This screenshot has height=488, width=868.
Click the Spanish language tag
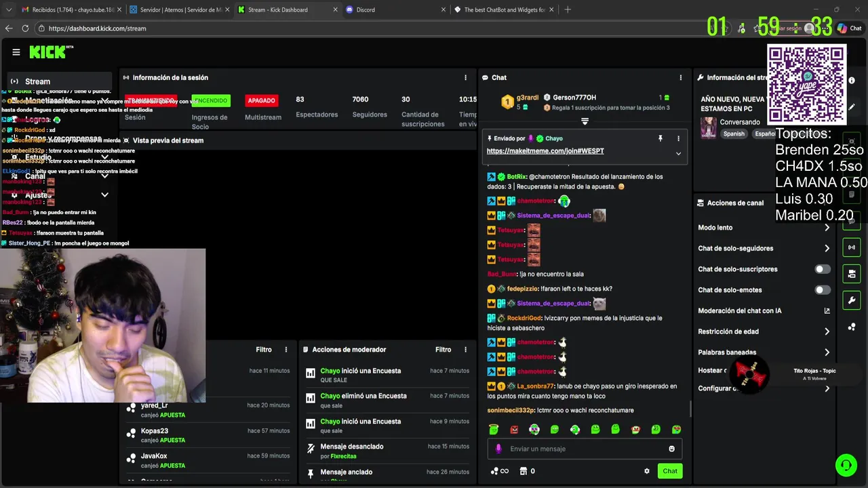click(734, 134)
